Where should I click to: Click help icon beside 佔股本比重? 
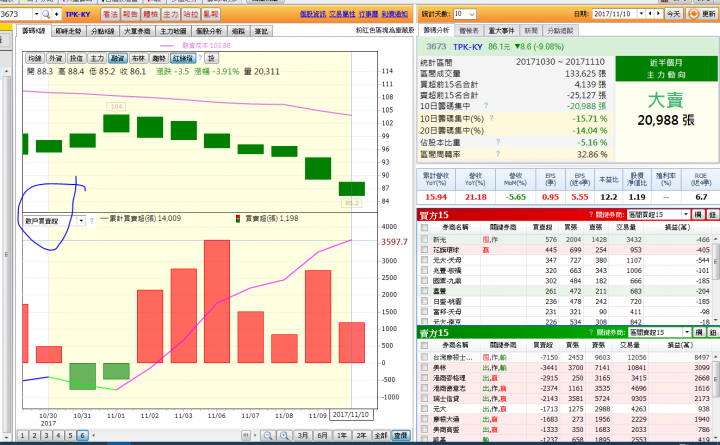coord(498,142)
